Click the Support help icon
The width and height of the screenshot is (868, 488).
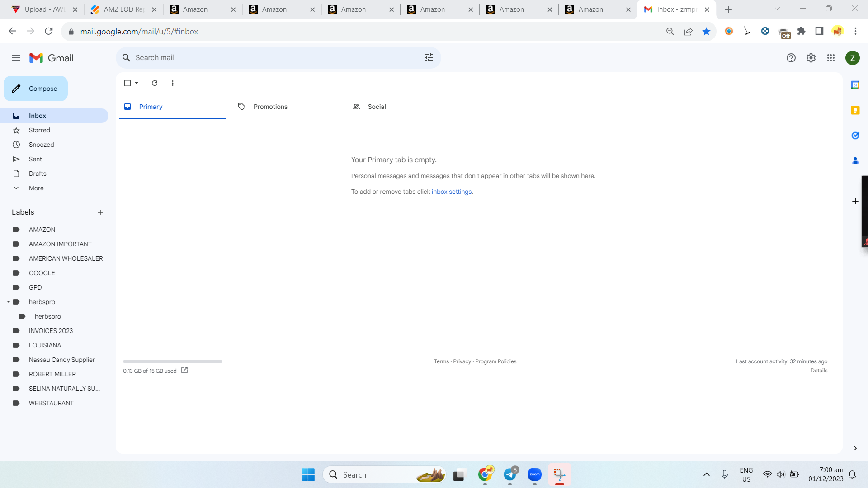(x=791, y=58)
